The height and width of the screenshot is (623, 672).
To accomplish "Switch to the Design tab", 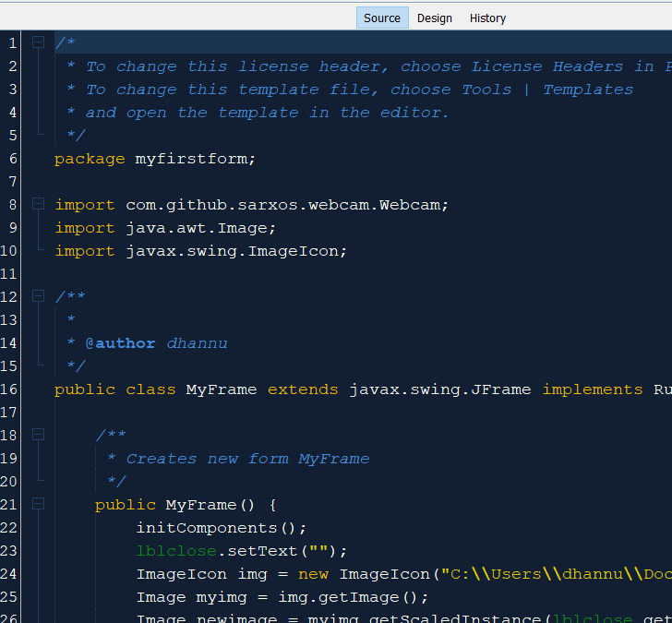I will click(435, 18).
